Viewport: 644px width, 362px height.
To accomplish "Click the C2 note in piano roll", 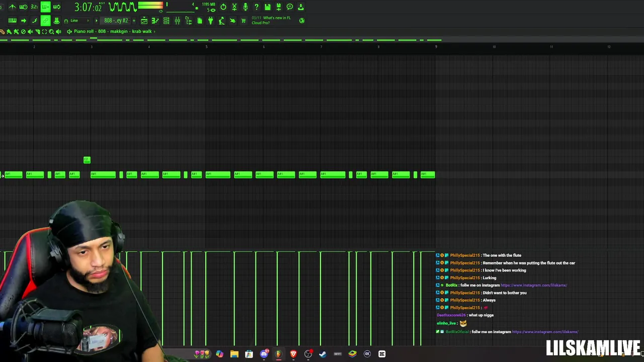I will [87, 160].
